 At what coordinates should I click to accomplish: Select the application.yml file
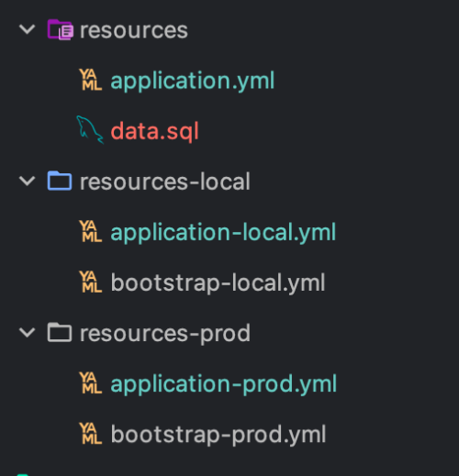[x=193, y=81]
